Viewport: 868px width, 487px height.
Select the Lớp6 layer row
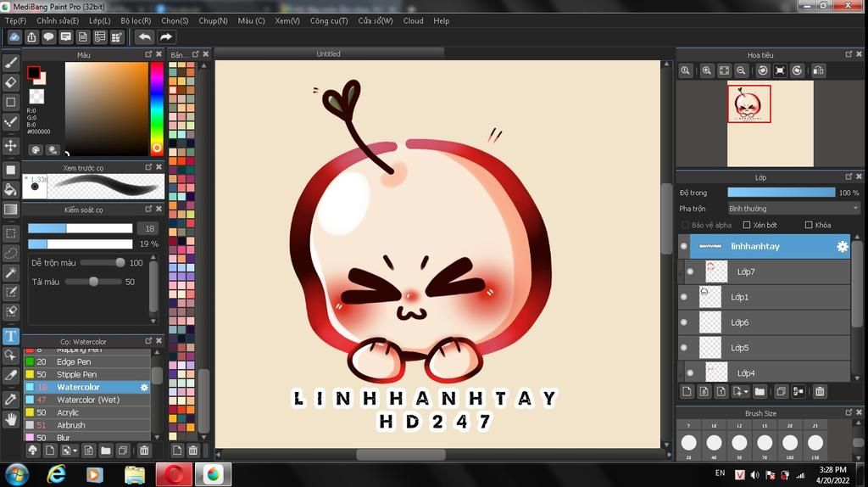764,322
